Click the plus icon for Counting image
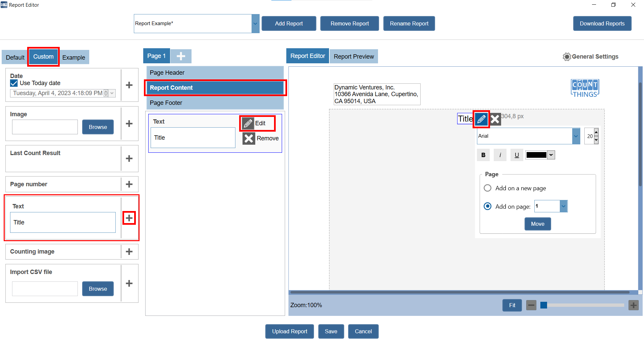This screenshot has height=344, width=644. pyautogui.click(x=129, y=252)
